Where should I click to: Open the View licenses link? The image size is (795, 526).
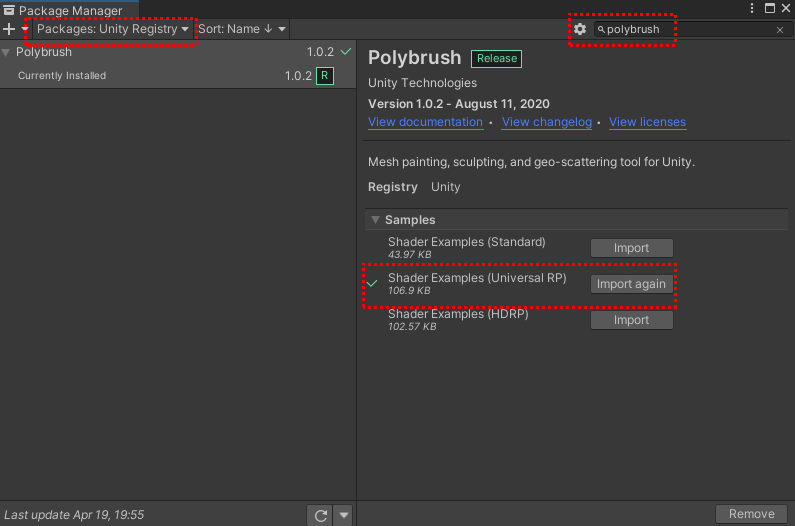point(647,122)
